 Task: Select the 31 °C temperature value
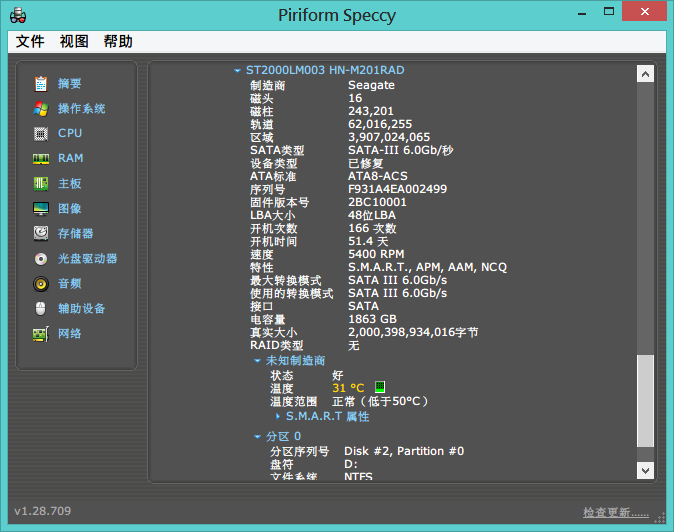[348, 388]
